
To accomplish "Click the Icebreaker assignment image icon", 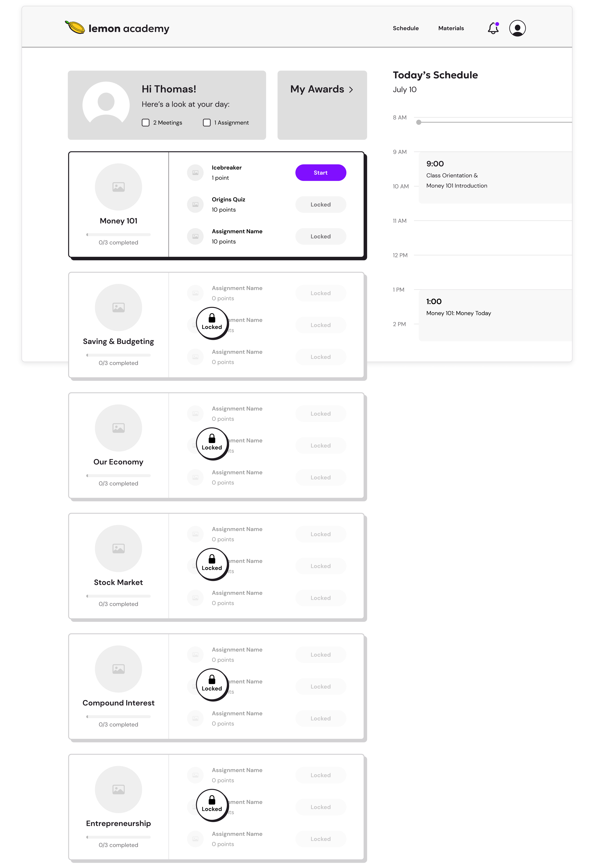I will (195, 172).
